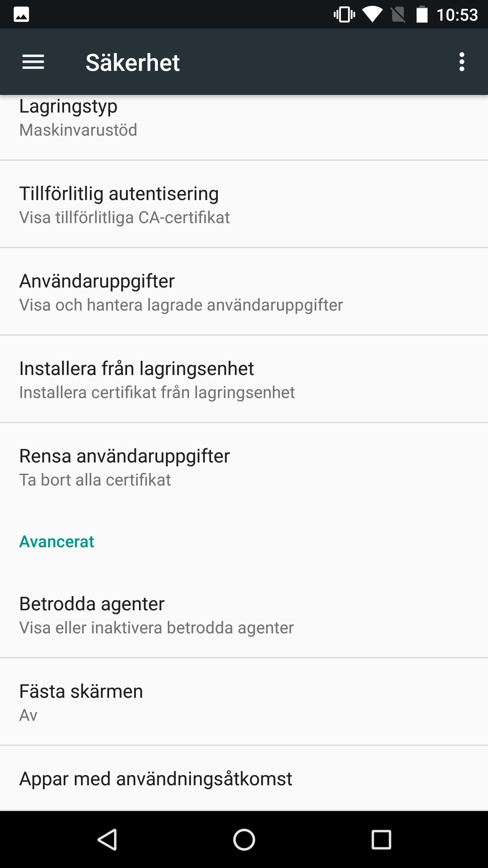Viewport: 488px width, 868px height.
Task: Open Betrodda agenter setting
Action: click(x=244, y=615)
